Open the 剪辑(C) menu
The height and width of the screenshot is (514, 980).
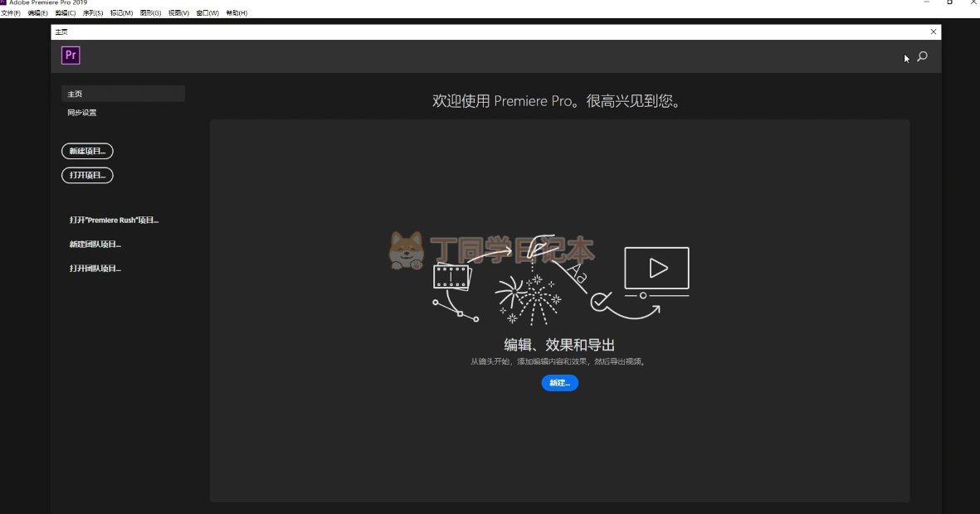click(x=66, y=13)
